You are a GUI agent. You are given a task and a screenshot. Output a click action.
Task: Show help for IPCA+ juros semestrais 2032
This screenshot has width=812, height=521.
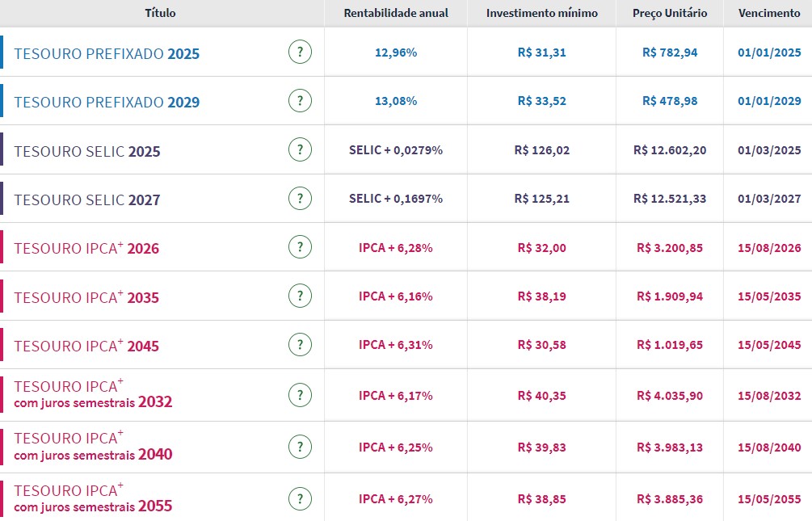pos(300,395)
